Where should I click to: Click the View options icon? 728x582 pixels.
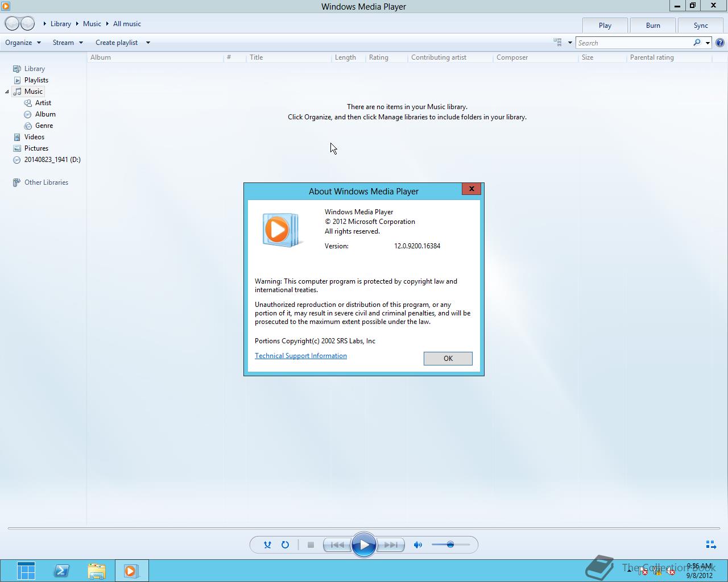558,42
